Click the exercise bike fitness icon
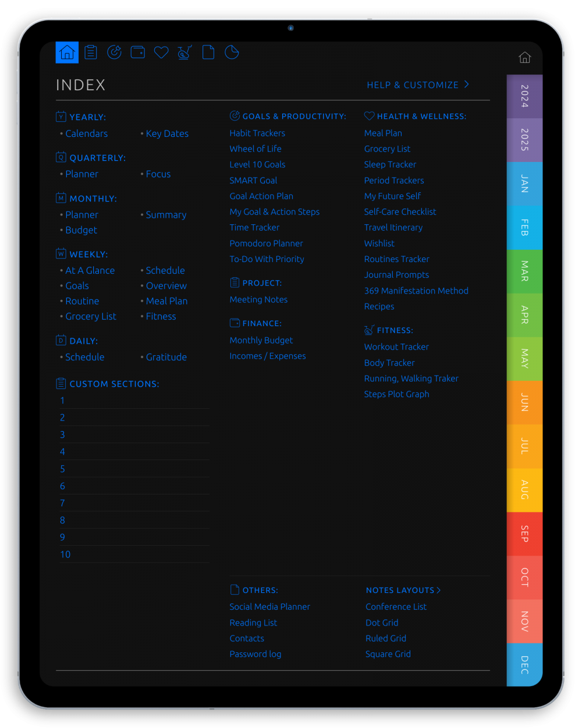Screen dimensions: 582x728 [x=184, y=52]
